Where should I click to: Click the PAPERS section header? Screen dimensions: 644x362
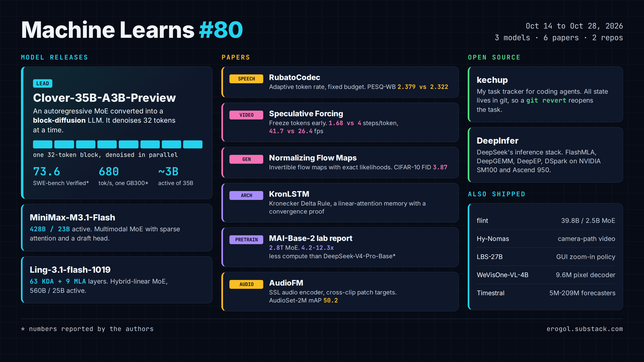[236, 57]
